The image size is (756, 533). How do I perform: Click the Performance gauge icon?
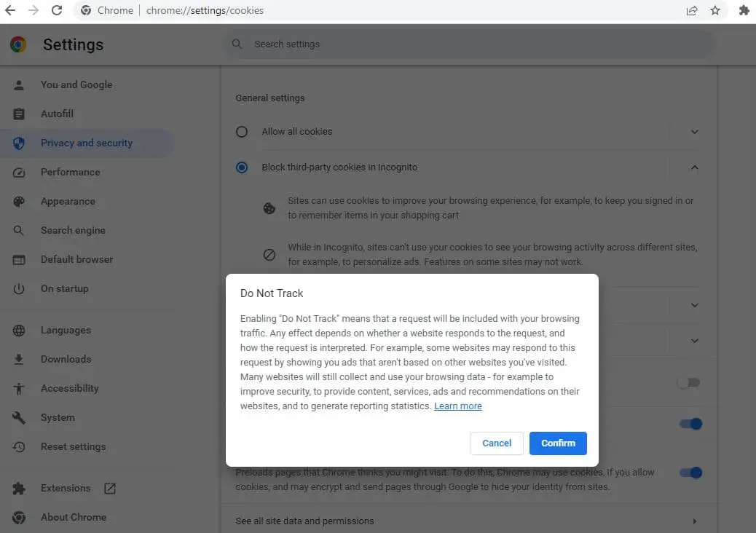tap(19, 173)
